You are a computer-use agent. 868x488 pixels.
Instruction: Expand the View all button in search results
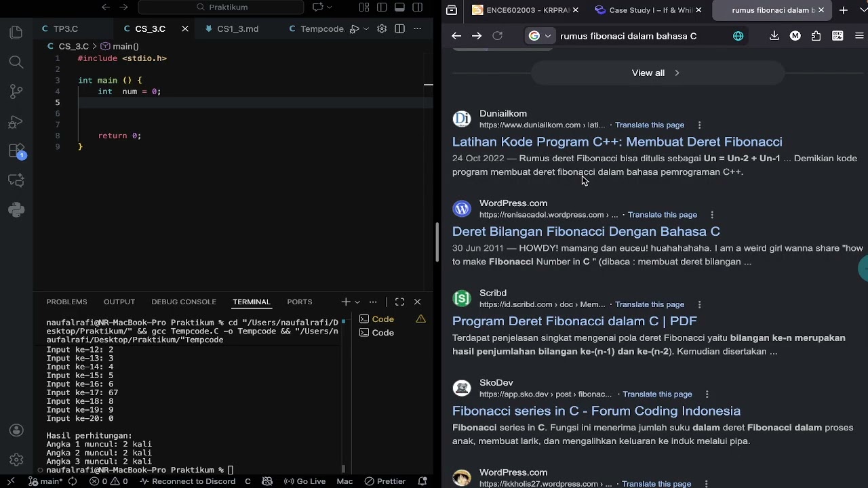pos(656,73)
